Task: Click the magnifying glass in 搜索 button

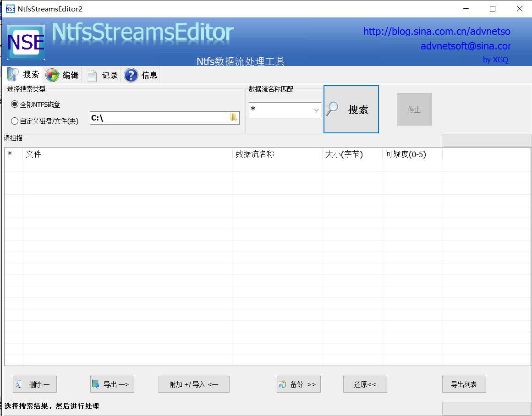Action: (332, 109)
